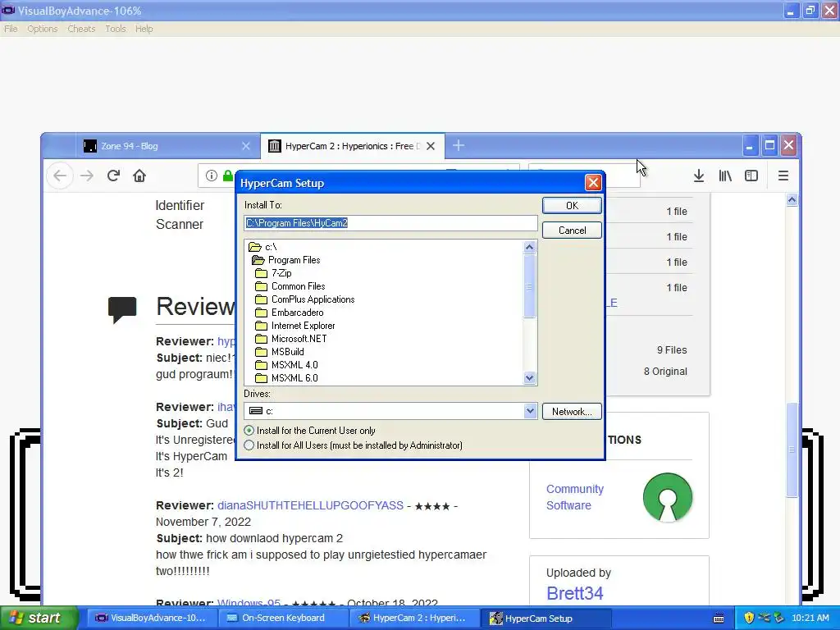
Task: Click the Reviews speech bubble icon
Action: [x=122, y=309]
